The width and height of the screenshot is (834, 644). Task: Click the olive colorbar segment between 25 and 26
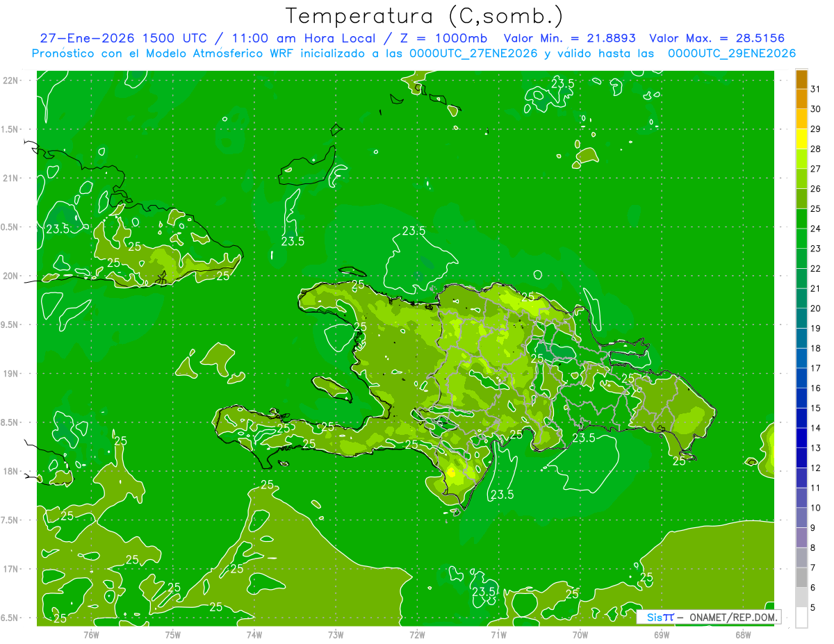[801, 199]
